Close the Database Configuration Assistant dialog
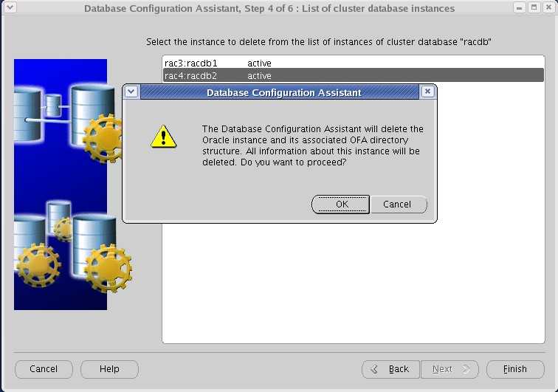The width and height of the screenshot is (558, 392). [427, 92]
